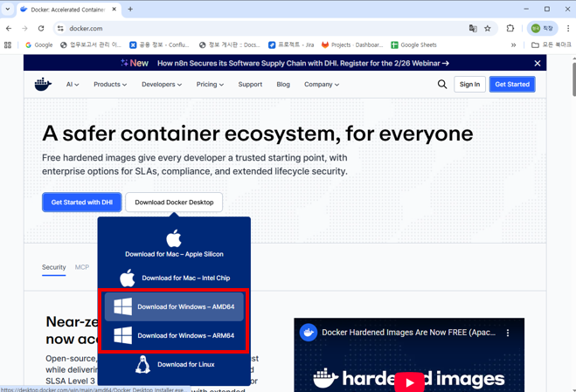Go to the Blog menu item
The width and height of the screenshot is (576, 392).
point(283,85)
